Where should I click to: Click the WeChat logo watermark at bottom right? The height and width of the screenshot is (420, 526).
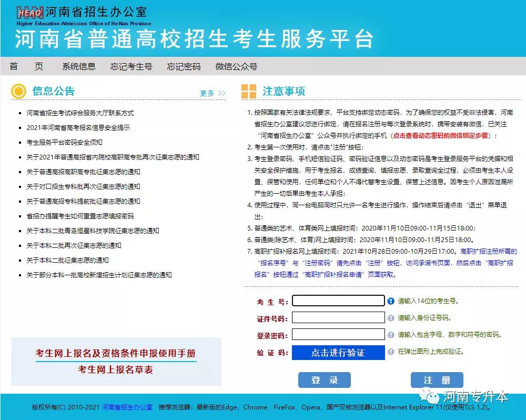[434, 396]
